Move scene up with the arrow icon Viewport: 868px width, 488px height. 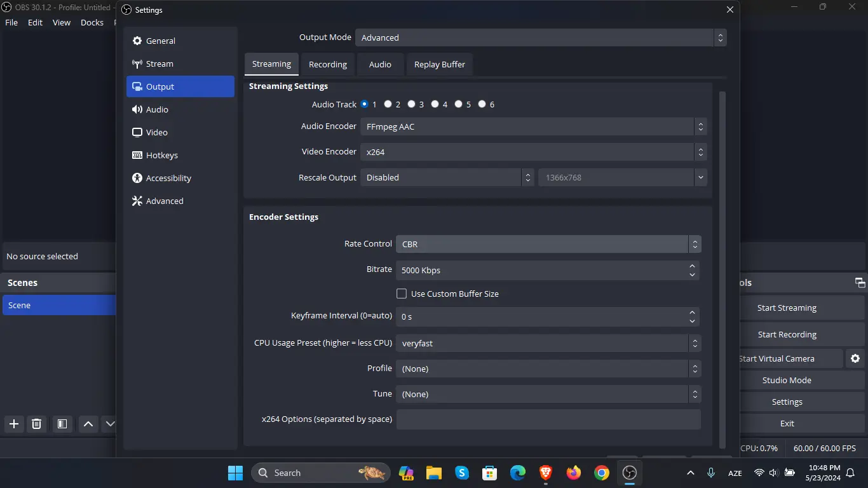point(88,424)
